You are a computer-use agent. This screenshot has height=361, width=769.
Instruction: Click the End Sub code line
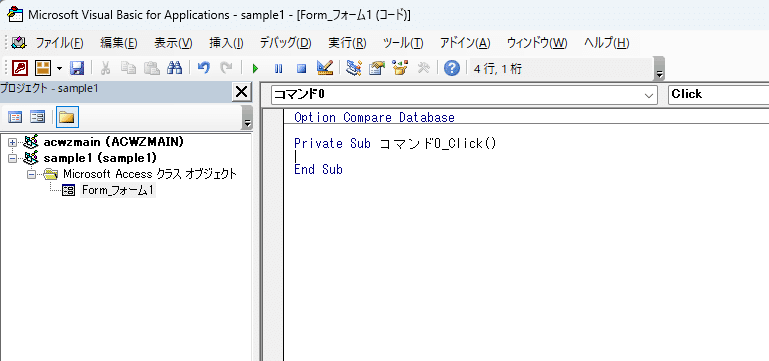coord(318,170)
